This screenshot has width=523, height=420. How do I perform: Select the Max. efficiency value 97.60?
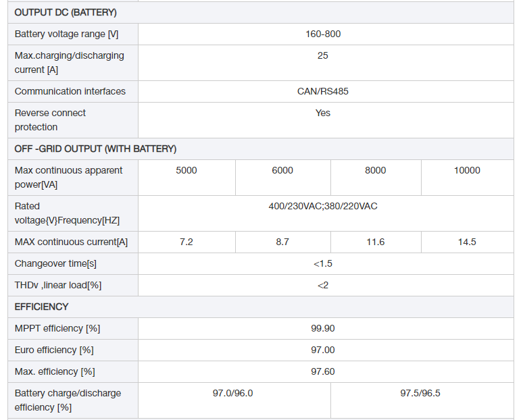323,371
